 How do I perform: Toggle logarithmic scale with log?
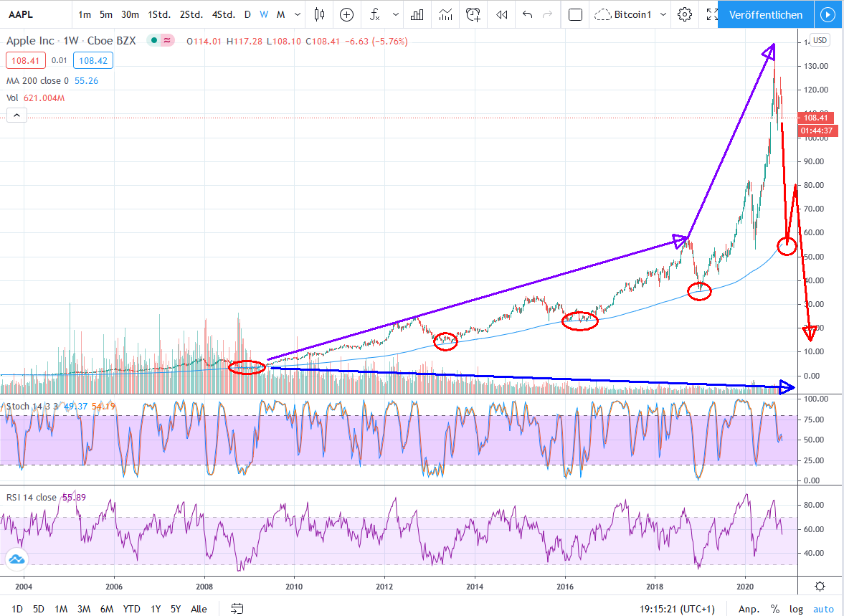click(x=796, y=609)
